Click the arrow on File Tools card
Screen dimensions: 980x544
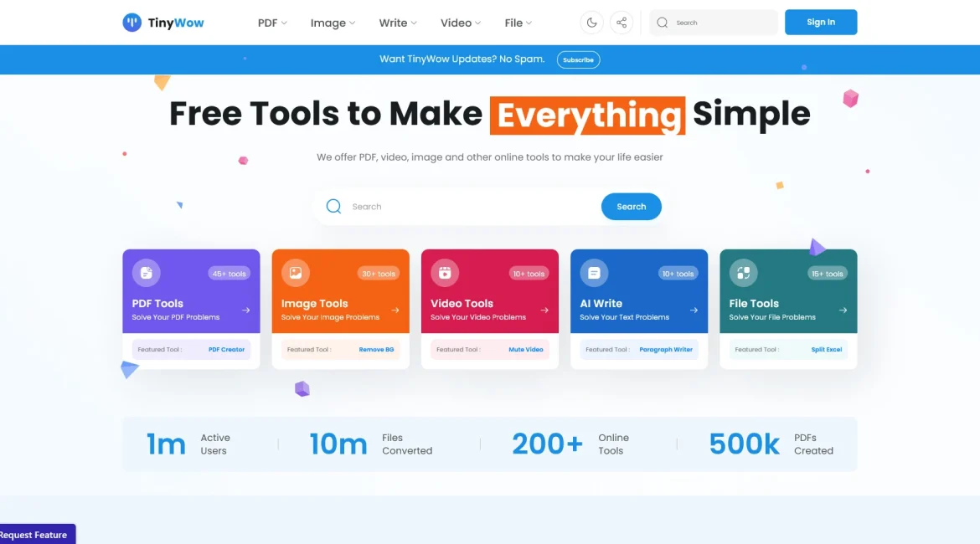pos(843,310)
